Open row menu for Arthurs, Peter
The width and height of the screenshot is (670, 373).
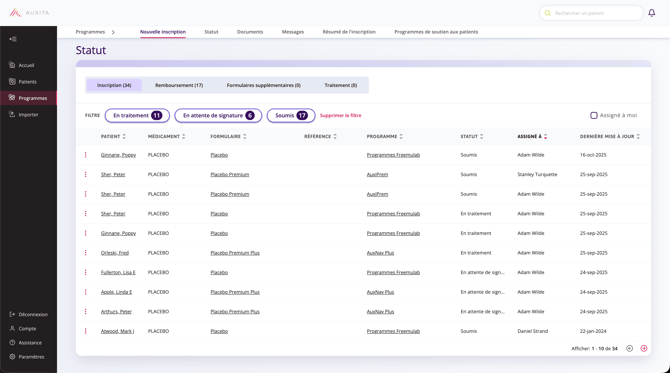click(x=85, y=311)
